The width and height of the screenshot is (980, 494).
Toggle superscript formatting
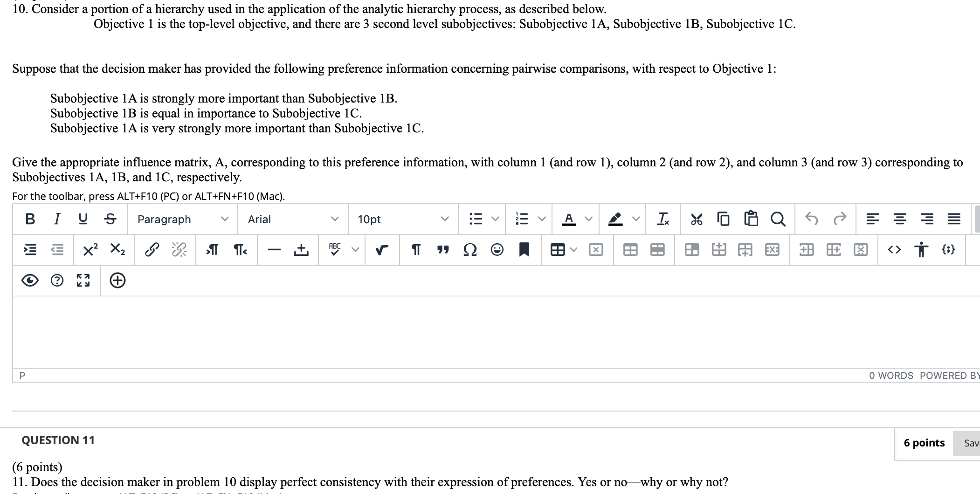coord(90,250)
